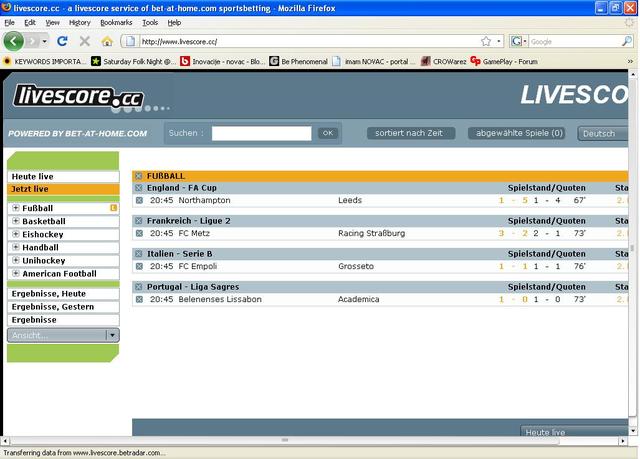Screen dimensions: 640x459
Task: Expand the Fußball sidebar item
Action: pos(16,208)
